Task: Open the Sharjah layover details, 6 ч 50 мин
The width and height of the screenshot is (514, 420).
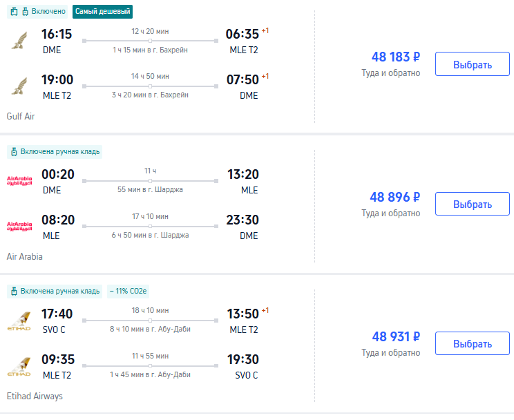Action: pyautogui.click(x=150, y=236)
